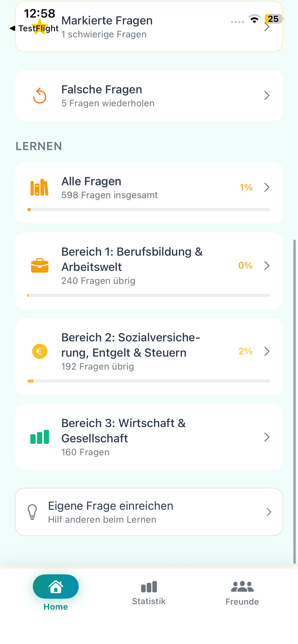Open Bereich 2: Sozialversicherung, Entgelt & Steuern
Screen dimensions: 298x644
(x=149, y=357)
